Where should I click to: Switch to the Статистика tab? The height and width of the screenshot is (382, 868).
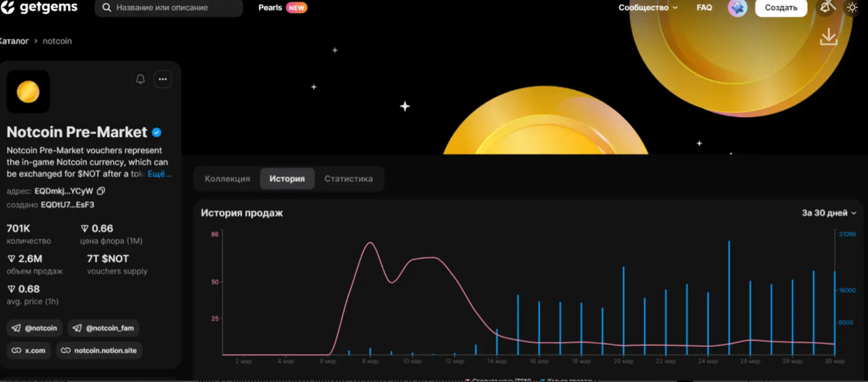pos(349,179)
